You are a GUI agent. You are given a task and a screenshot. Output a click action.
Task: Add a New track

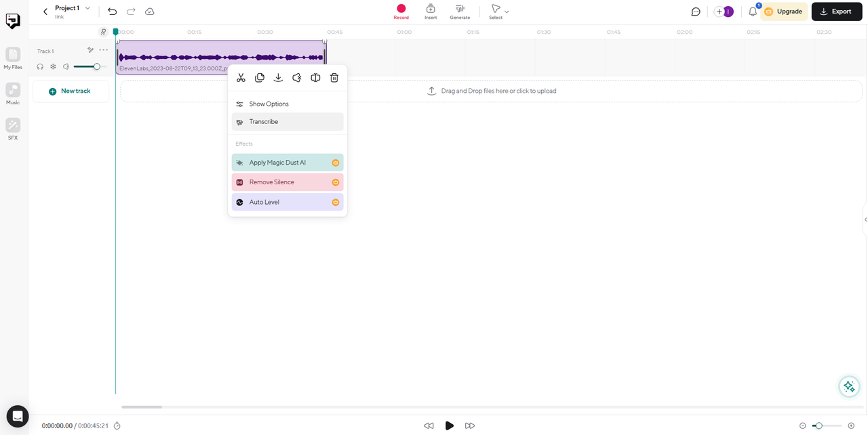[71, 91]
